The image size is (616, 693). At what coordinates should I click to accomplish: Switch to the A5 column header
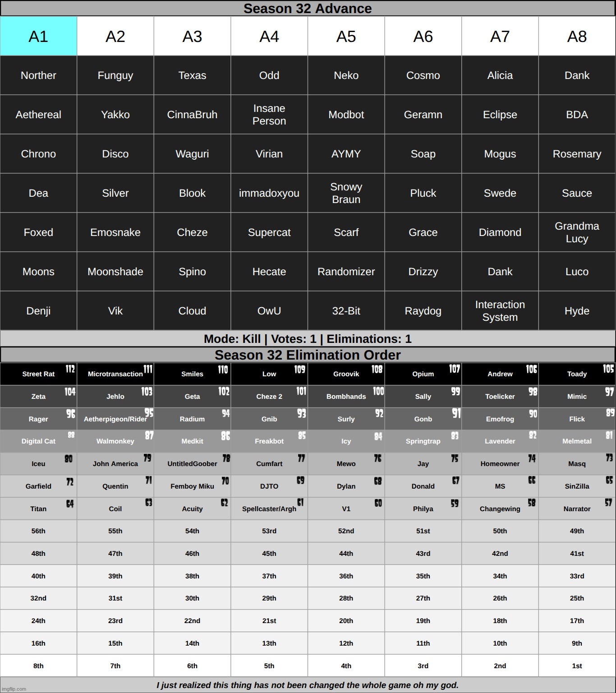(346, 36)
